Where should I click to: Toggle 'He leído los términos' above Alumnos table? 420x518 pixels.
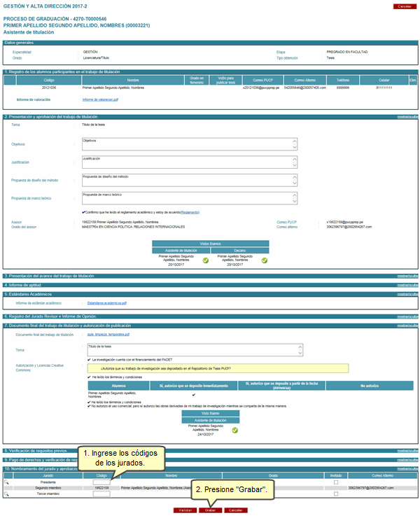89,377
